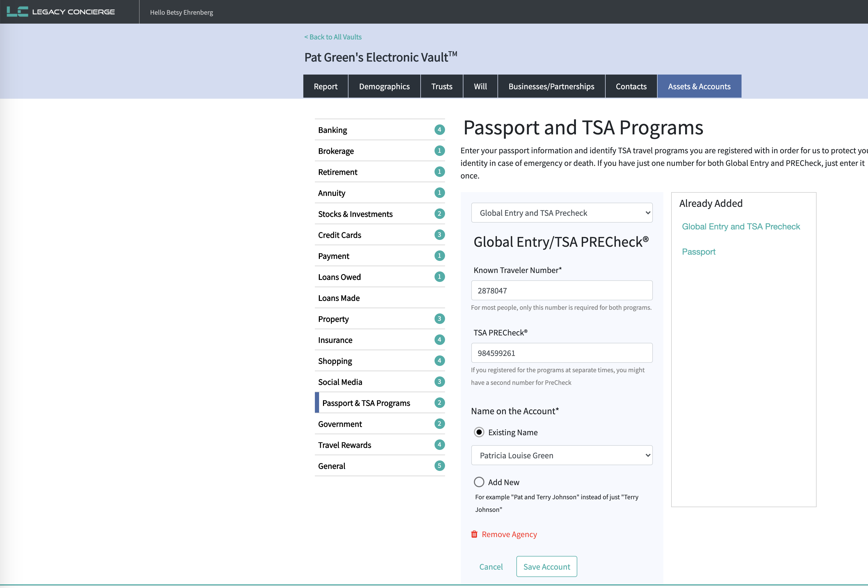This screenshot has height=588, width=868.
Task: Open the Global Entry and TSA Precheck dropdown
Action: point(561,213)
